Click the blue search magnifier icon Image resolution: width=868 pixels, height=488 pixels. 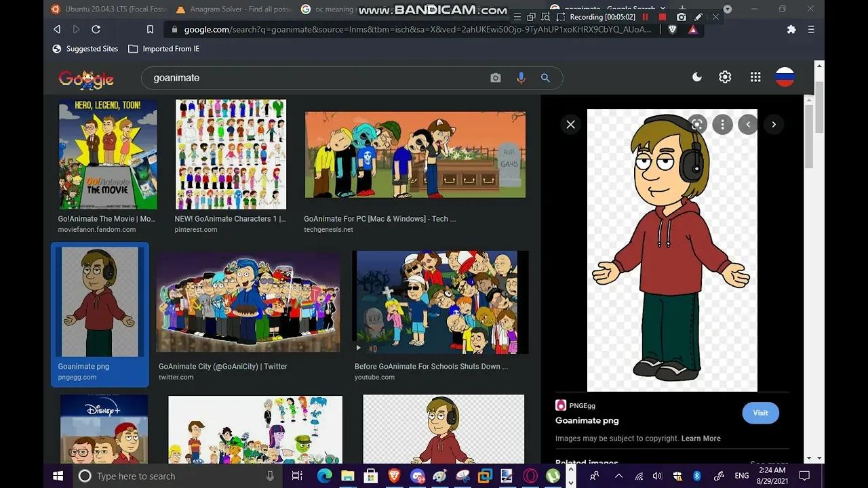pyautogui.click(x=545, y=78)
